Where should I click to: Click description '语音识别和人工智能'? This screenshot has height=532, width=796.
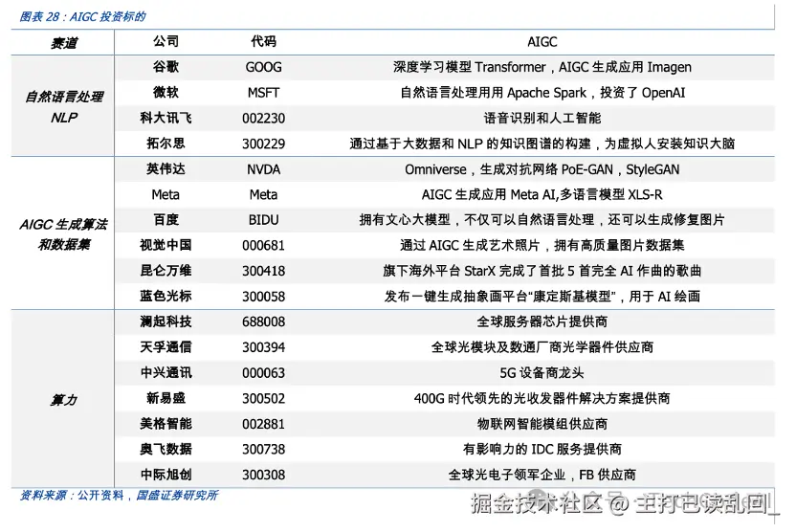(542, 118)
